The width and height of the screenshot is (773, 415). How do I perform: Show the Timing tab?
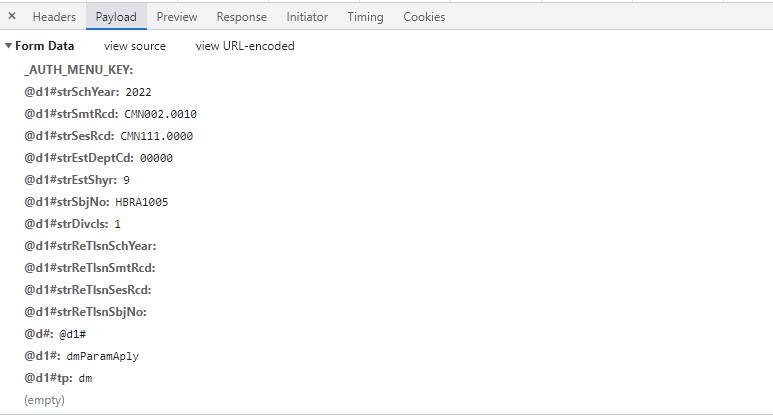pyautogui.click(x=365, y=17)
